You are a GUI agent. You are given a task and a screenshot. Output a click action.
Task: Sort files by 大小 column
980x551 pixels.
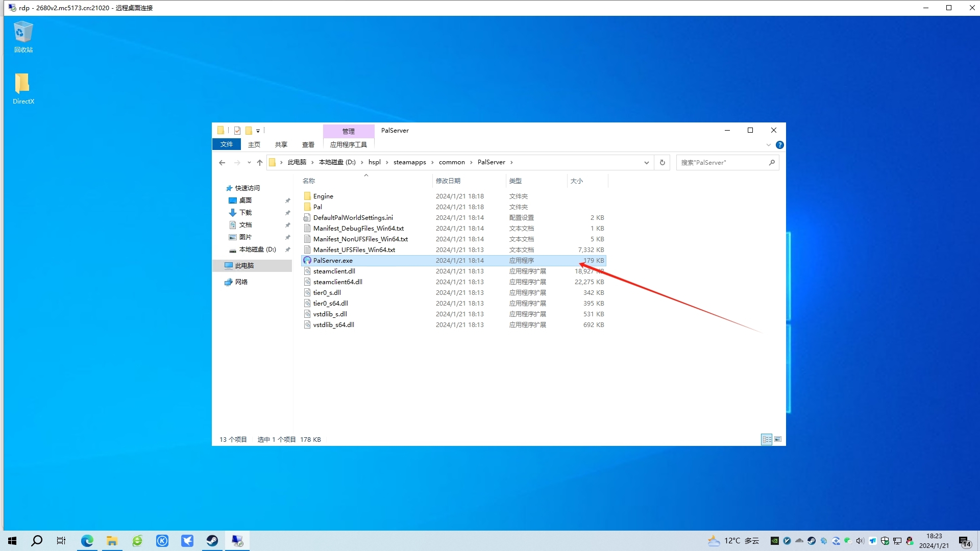[577, 181]
